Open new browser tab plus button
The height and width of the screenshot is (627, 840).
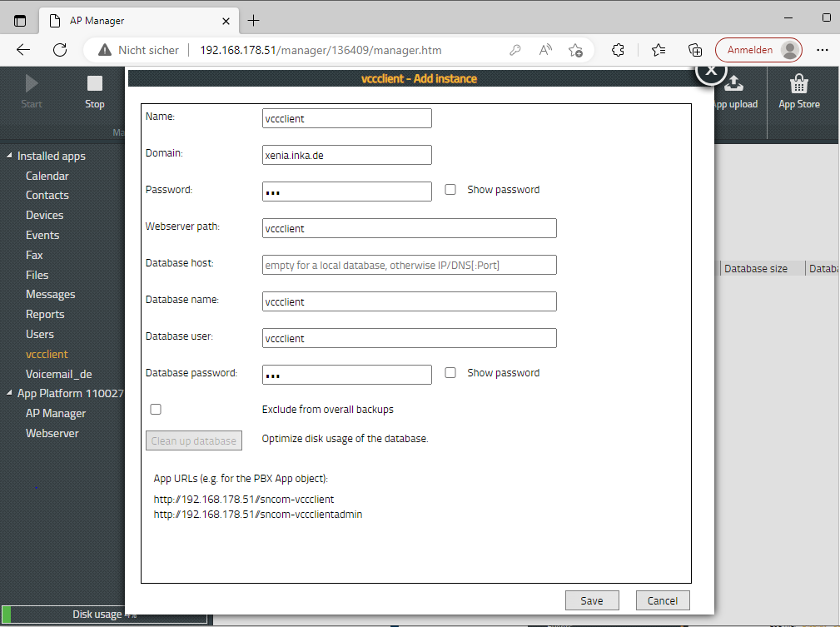254,20
